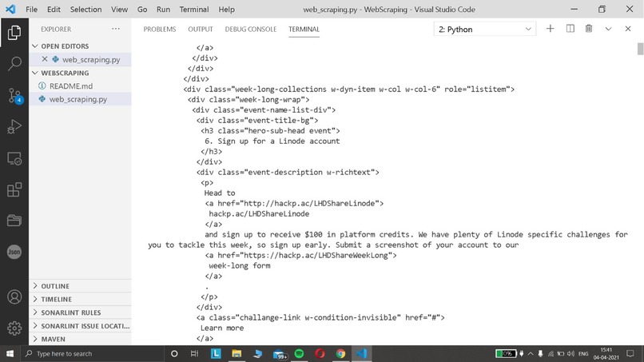Open Task View on taskbar
The height and width of the screenshot is (362, 644).
click(x=195, y=353)
